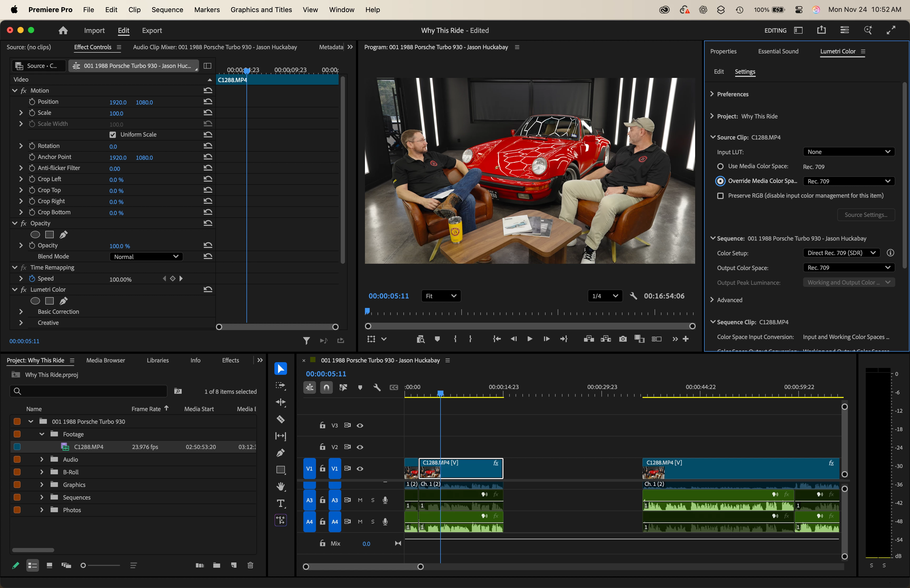Open the Sequence menu
910x588 pixels.
(x=167, y=10)
